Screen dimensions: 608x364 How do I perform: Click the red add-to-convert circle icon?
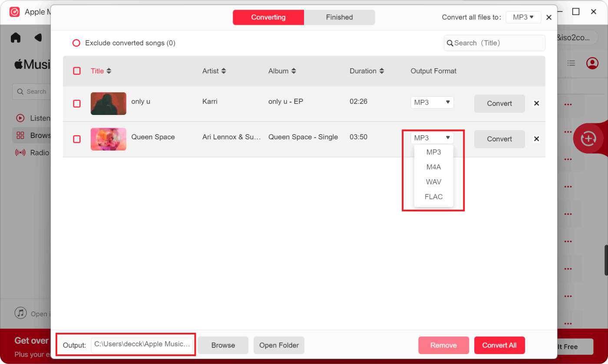[x=588, y=139]
